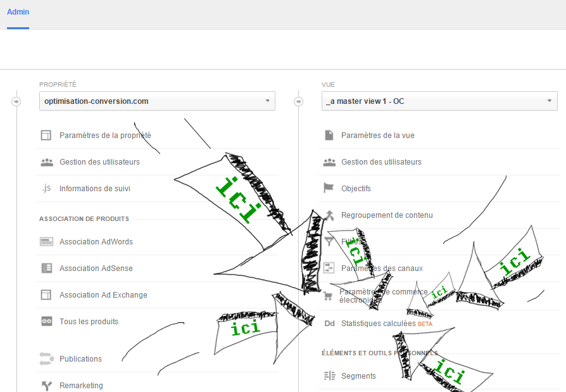Click the Tous les produits link icon
This screenshot has height=392, width=566.
coord(46,322)
